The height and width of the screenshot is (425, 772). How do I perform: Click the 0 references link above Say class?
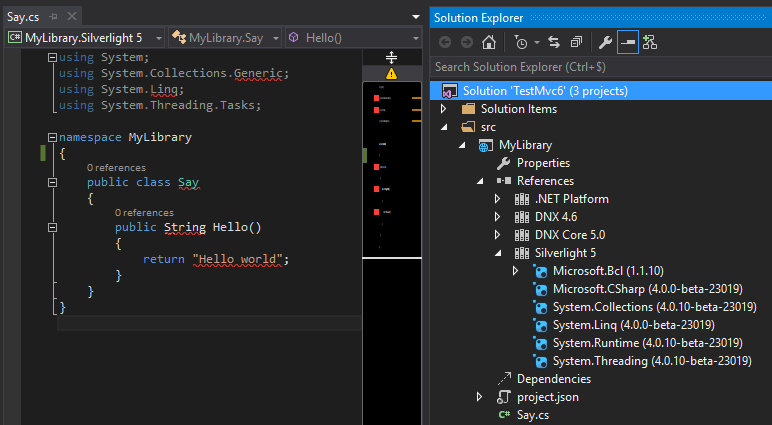tap(116, 168)
